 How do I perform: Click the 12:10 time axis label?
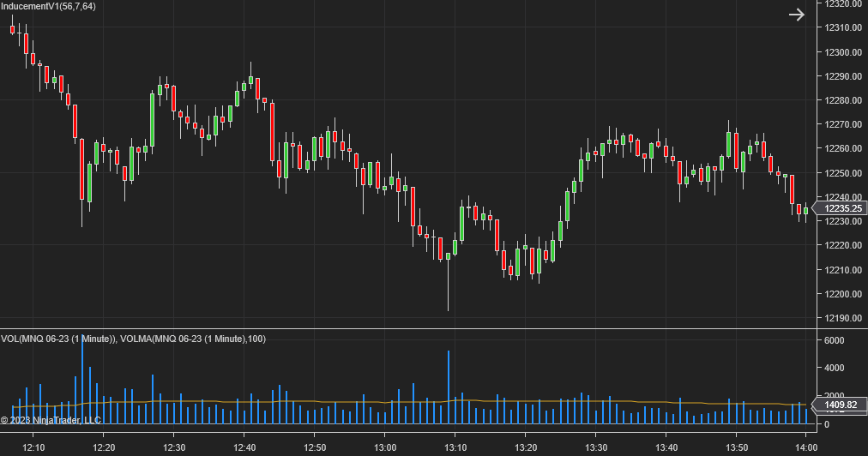33,447
